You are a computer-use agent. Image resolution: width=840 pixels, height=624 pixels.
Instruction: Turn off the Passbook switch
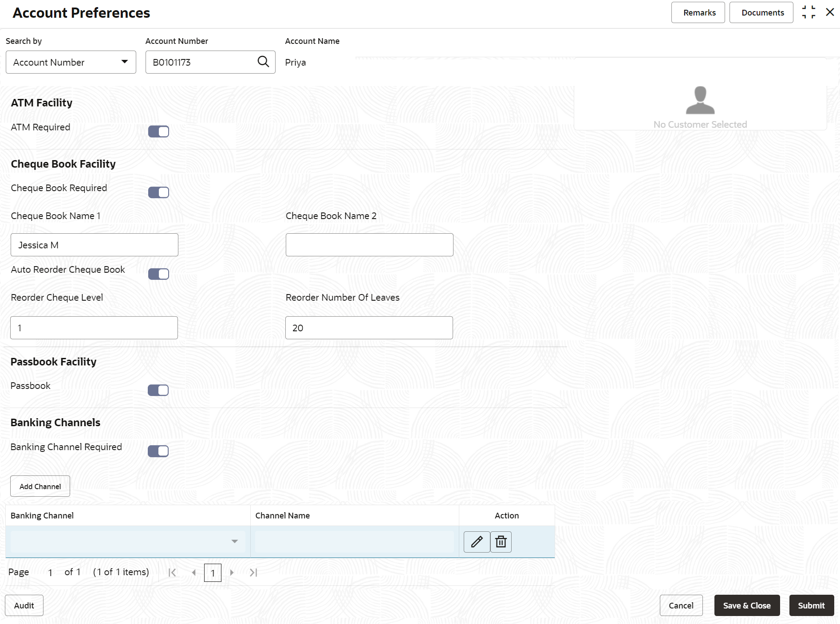[158, 390]
